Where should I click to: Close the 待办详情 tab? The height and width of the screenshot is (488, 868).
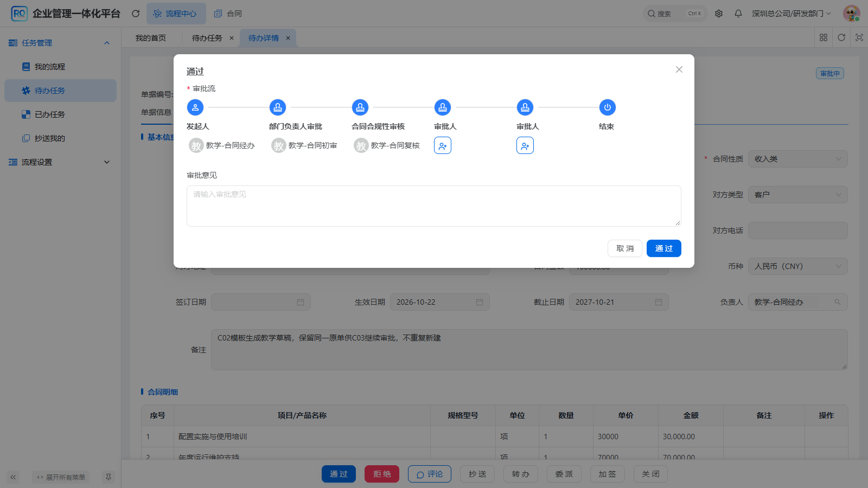[x=288, y=38]
